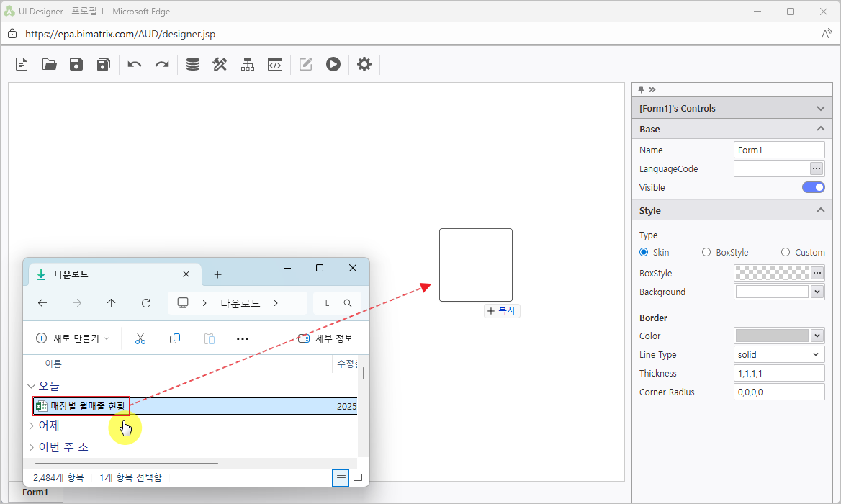Run preview with the play icon
Viewport: 841px width, 504px height.
pyautogui.click(x=333, y=64)
